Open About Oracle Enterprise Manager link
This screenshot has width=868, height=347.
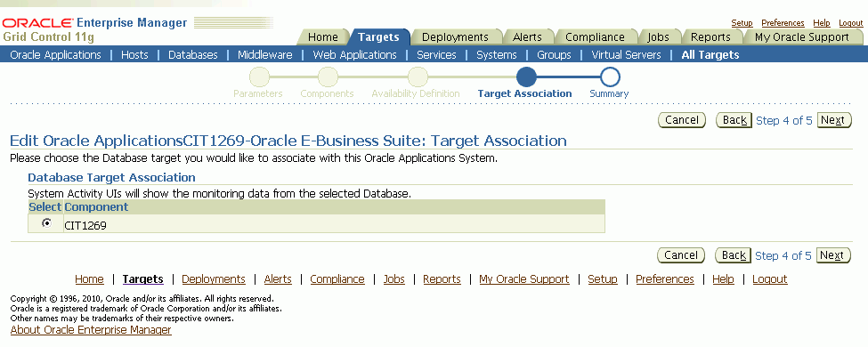click(91, 330)
